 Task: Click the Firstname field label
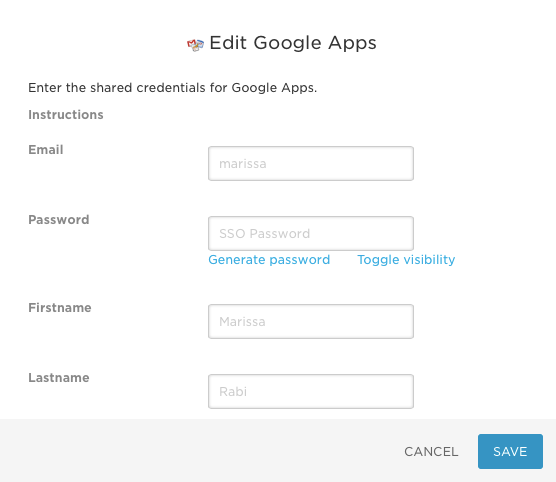pyautogui.click(x=60, y=308)
